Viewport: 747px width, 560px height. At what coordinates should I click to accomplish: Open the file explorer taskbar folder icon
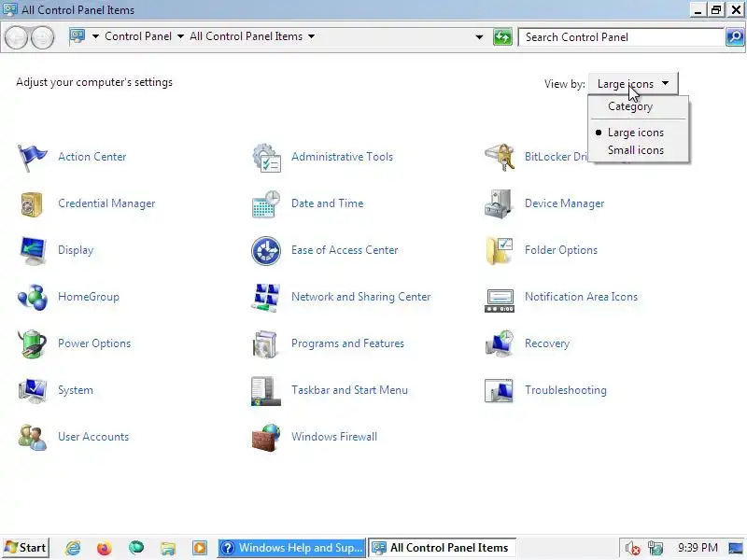coord(168,548)
